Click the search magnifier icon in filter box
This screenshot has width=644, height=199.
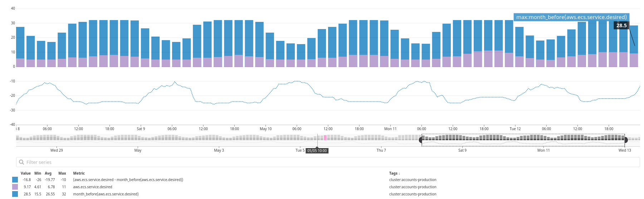tap(21, 162)
